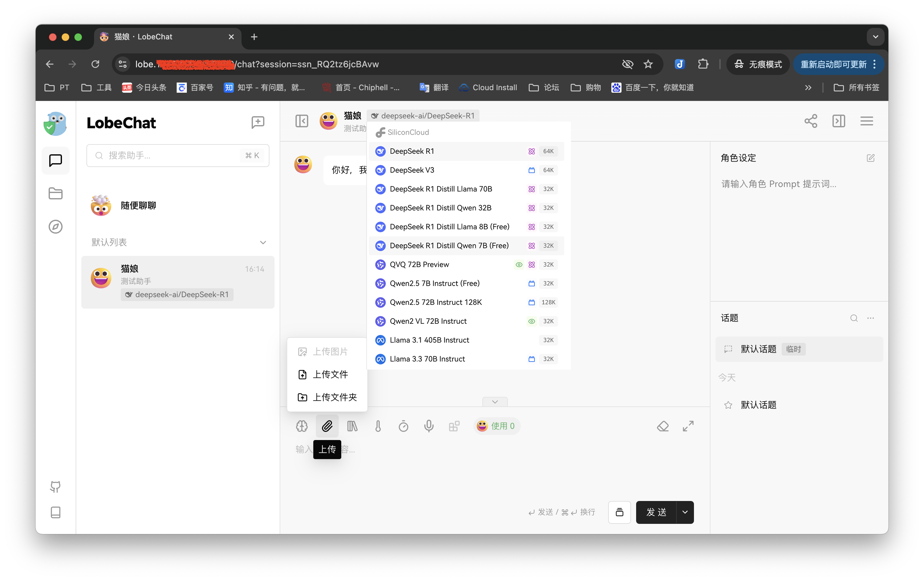This screenshot has width=924, height=581.
Task: Edit role prompt with the pencil icon
Action: point(871,158)
